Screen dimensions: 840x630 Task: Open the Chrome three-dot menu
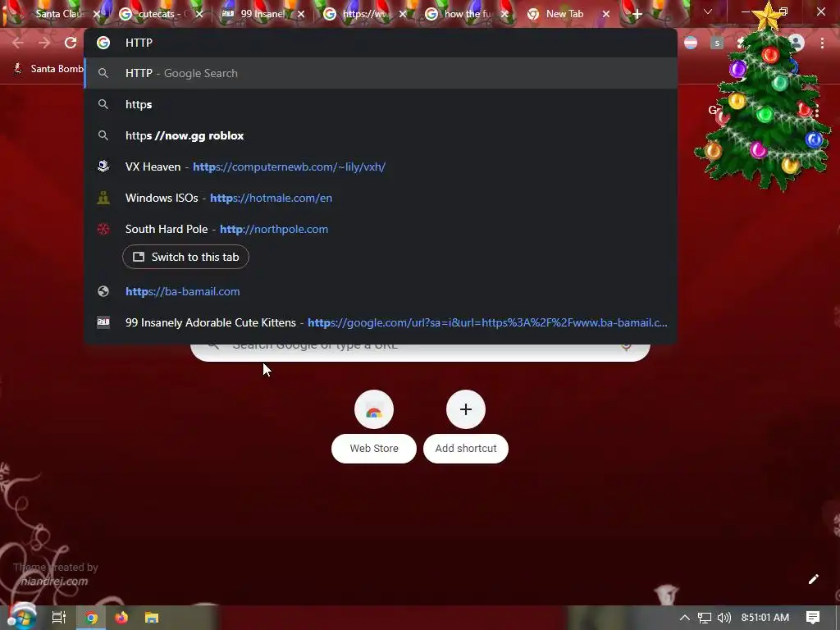pos(822,43)
